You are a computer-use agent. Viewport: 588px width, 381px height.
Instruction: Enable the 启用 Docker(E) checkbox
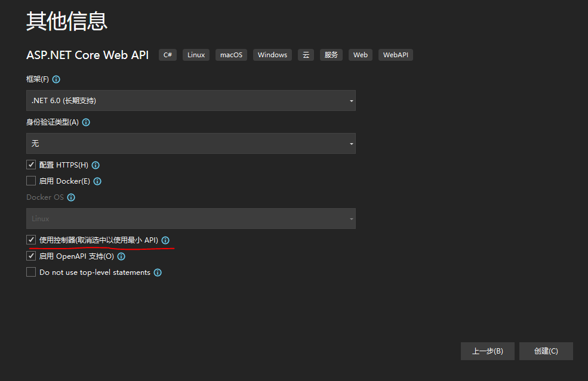tap(31, 181)
